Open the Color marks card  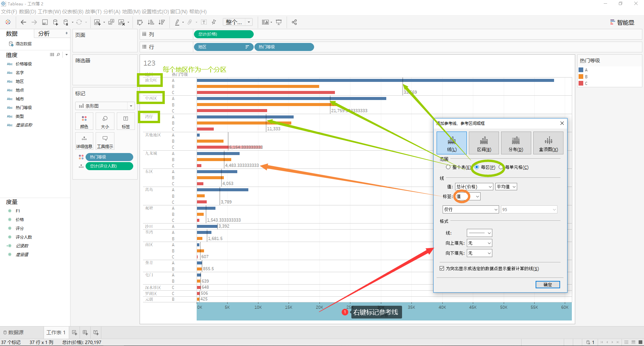[x=84, y=121]
